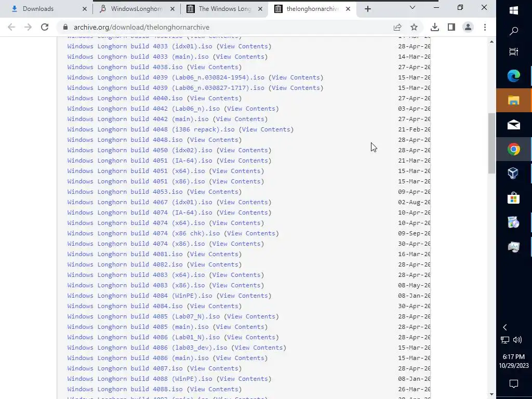Viewport: 532px width, 399px height.
Task: Open Task View on taskbar
Action: pyautogui.click(x=514, y=51)
